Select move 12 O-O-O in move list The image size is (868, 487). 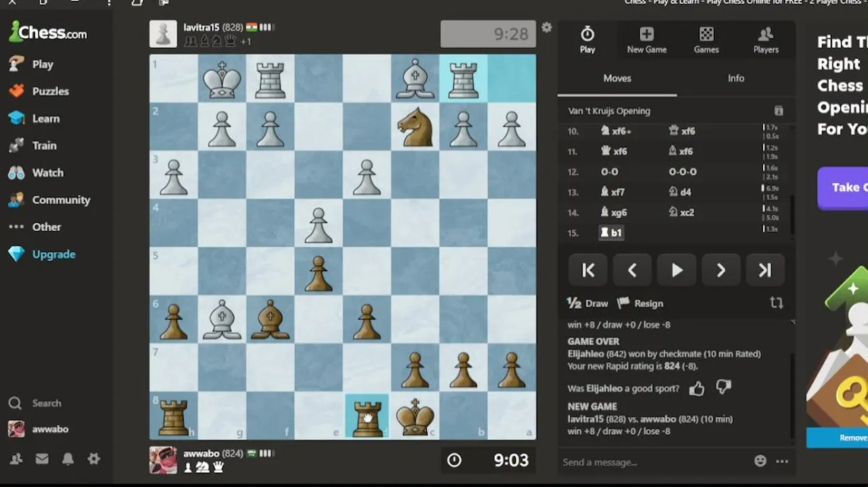(683, 172)
